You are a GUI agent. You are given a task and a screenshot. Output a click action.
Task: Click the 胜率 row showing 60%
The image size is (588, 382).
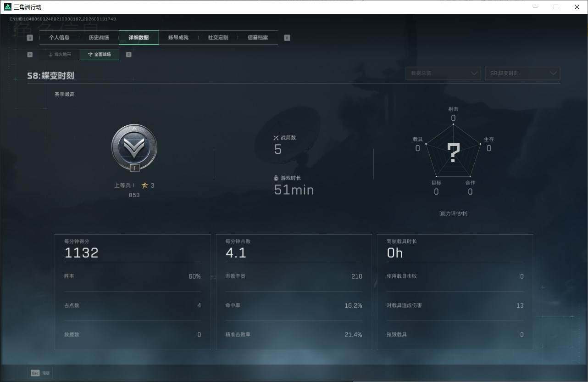(x=133, y=276)
